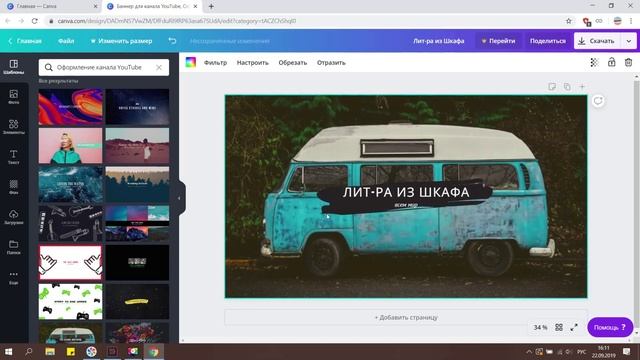Open the Chrome menu with three dots
Viewport: 640px width, 360px height.
[x=631, y=21]
